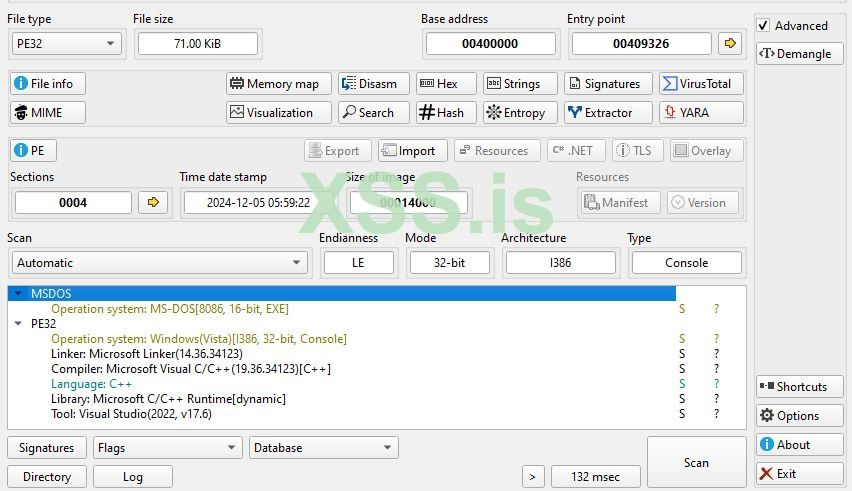Open the Options dialog
The image size is (852, 491).
[x=799, y=416]
